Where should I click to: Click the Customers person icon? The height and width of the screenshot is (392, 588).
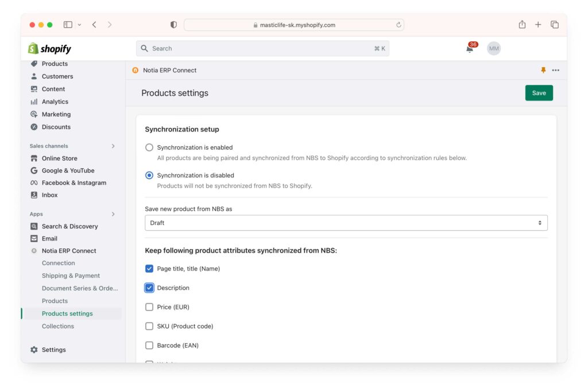pyautogui.click(x=34, y=76)
